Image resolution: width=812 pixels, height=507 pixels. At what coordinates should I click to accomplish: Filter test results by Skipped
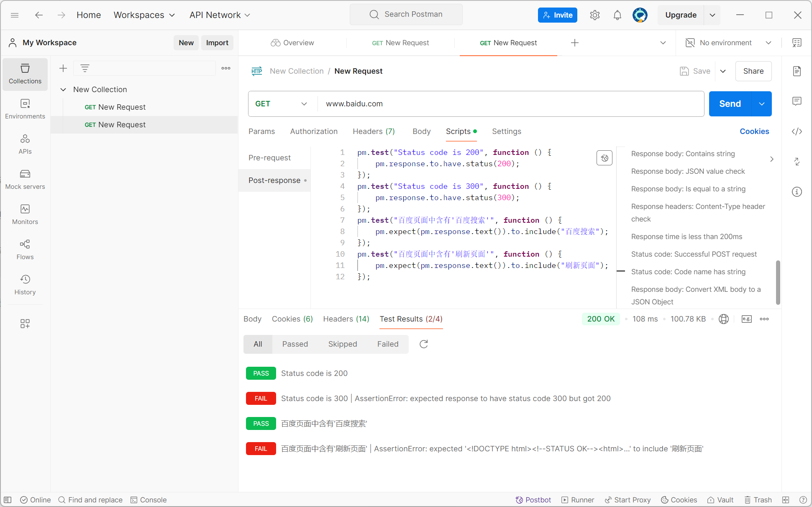click(343, 344)
